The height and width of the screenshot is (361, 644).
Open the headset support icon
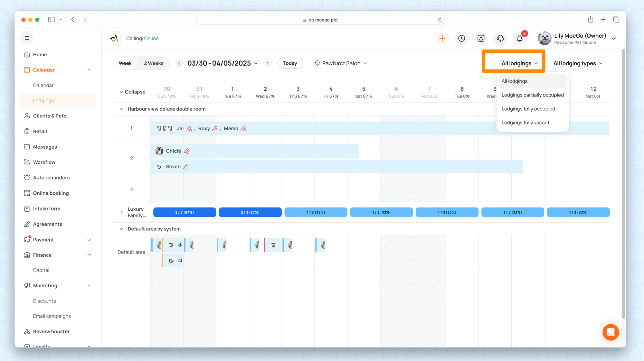[500, 38]
